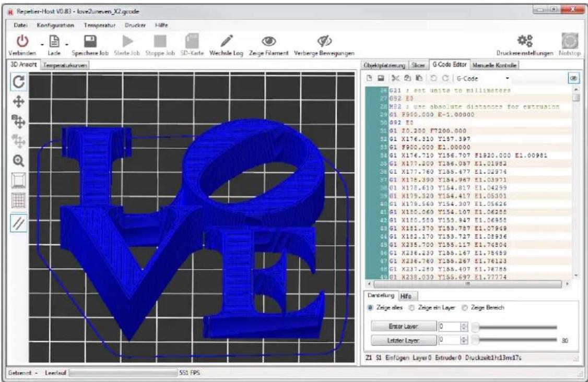
Task: Open the Datei menu
Action: pos(20,25)
